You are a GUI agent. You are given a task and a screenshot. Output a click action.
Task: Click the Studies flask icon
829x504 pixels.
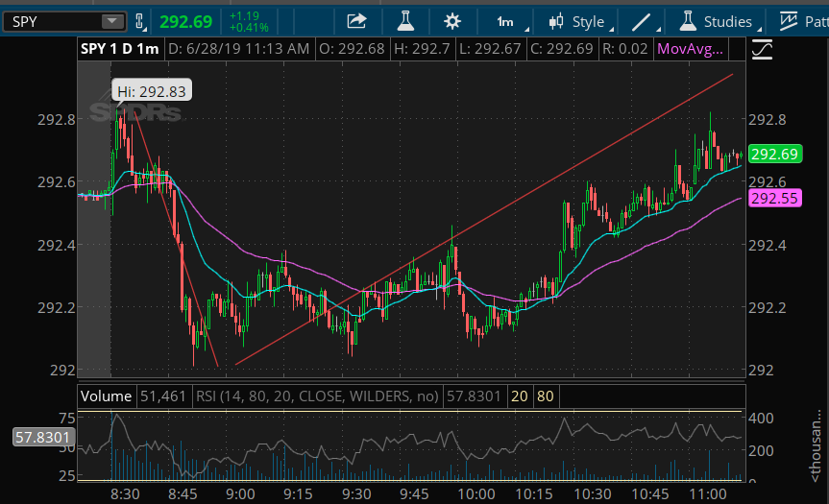coord(687,22)
